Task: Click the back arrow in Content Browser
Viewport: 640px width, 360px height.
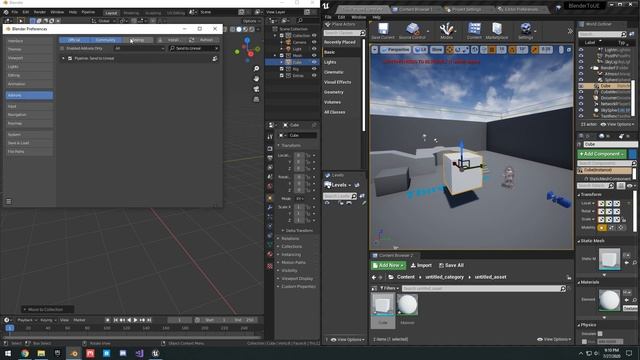Action: click(374, 277)
